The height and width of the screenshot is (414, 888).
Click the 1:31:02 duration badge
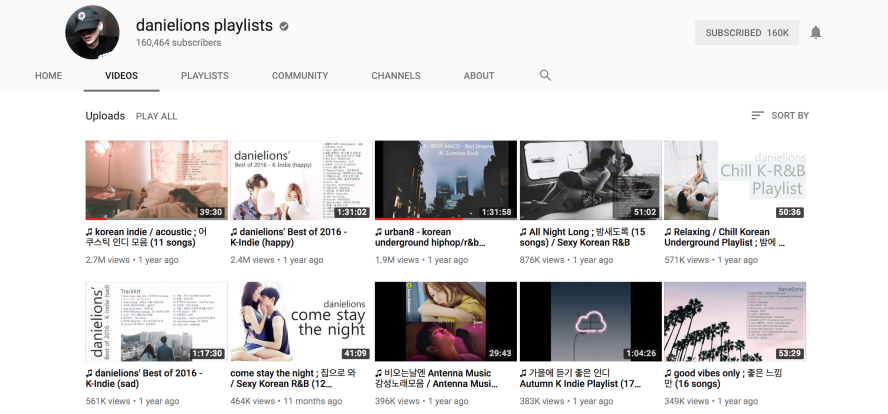pos(351,212)
